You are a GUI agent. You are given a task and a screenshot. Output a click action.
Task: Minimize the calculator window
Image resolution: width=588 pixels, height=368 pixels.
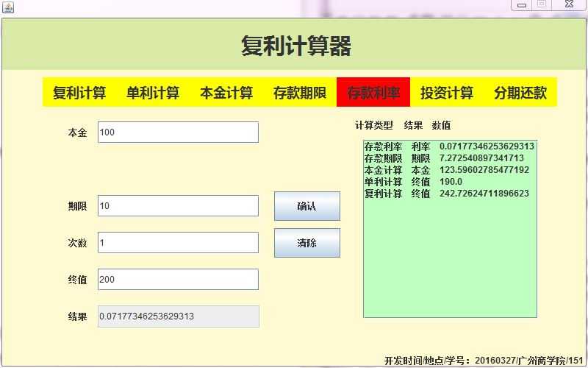pyautogui.click(x=522, y=4)
